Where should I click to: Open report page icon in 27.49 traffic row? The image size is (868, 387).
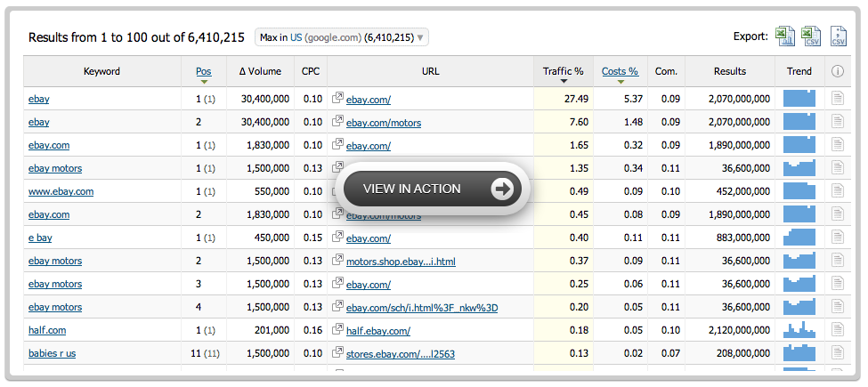pos(838,99)
